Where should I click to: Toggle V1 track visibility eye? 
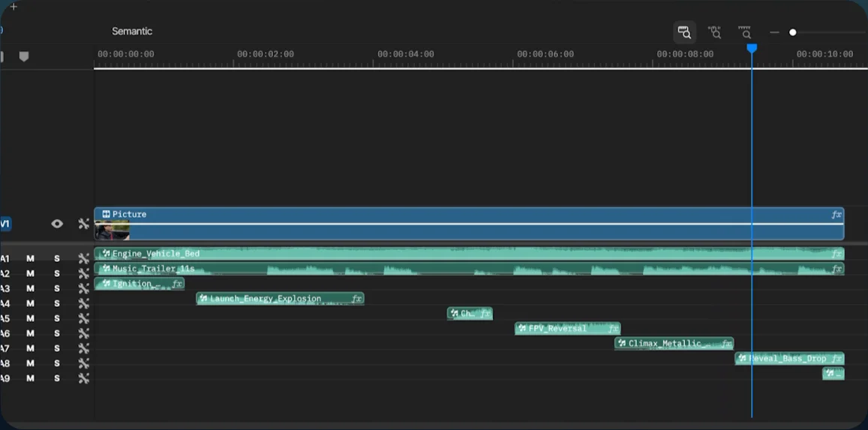57,224
